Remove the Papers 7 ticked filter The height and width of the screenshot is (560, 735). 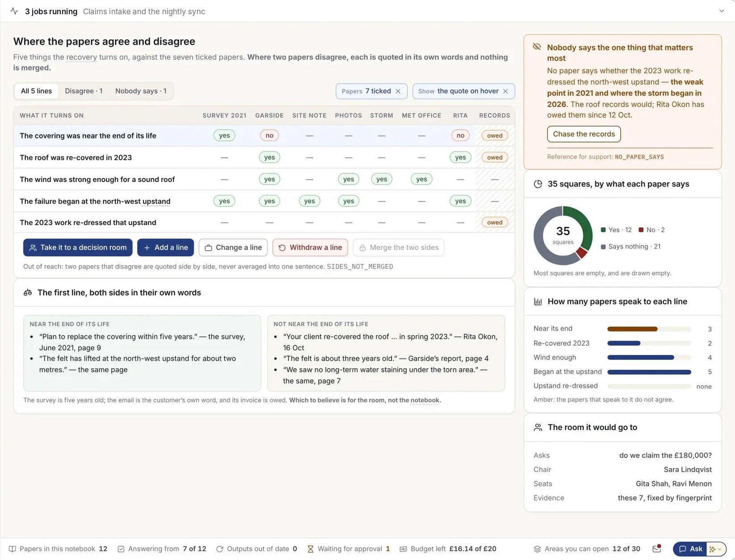[x=398, y=91]
